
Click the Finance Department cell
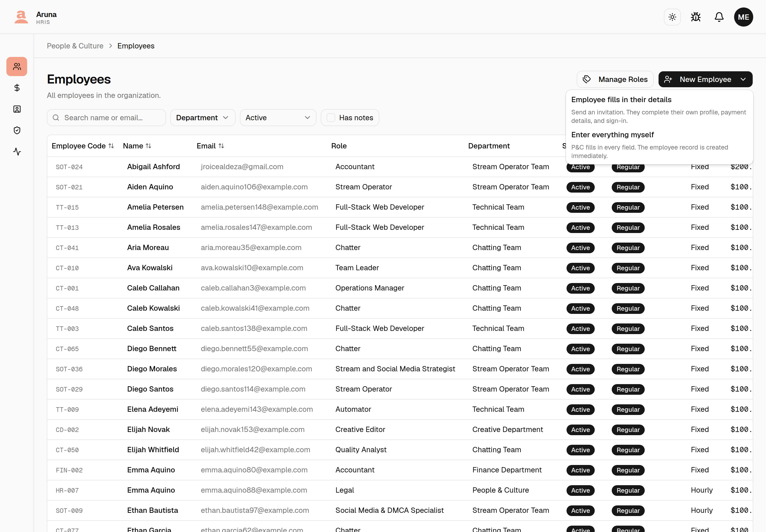507,470
